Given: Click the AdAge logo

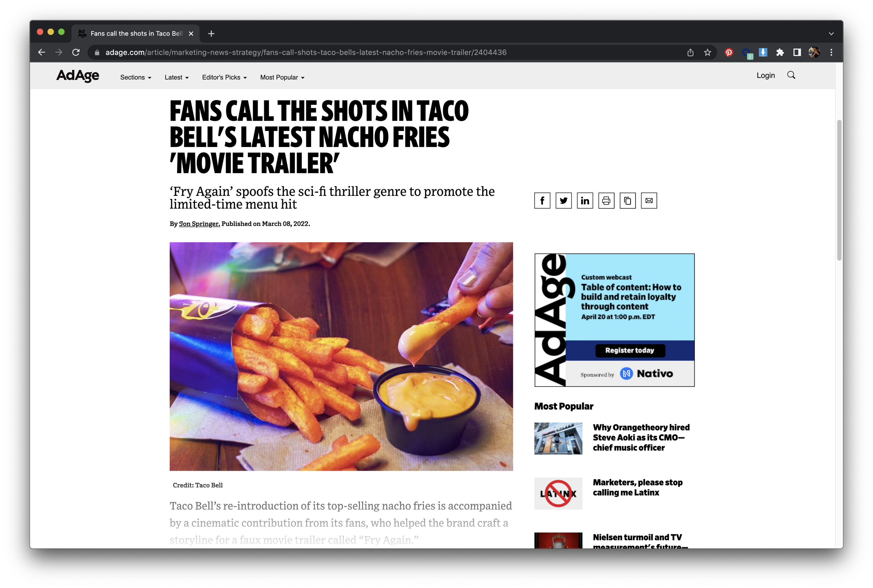Looking at the screenshot, I should tap(78, 76).
